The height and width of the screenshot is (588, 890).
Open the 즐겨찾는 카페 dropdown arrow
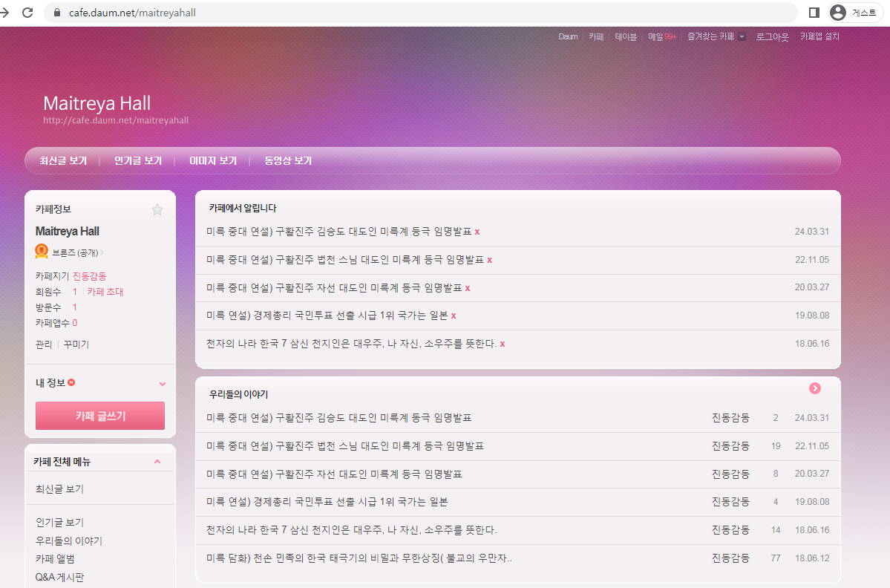pos(742,37)
